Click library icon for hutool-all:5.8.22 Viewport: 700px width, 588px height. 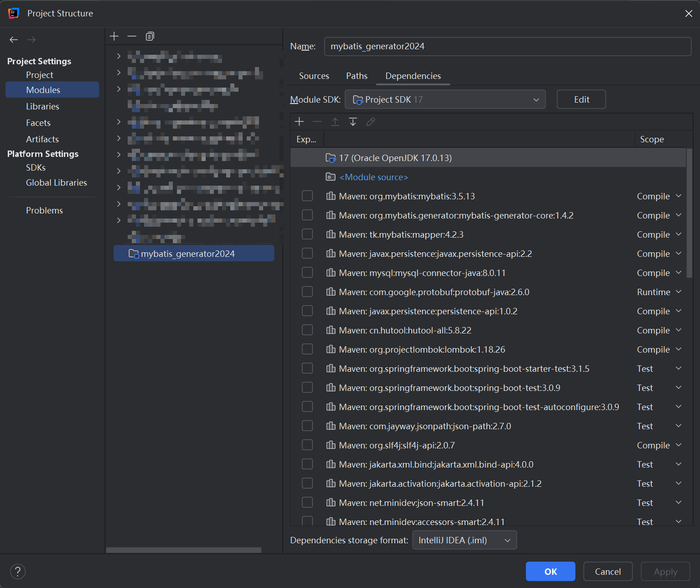click(x=331, y=330)
